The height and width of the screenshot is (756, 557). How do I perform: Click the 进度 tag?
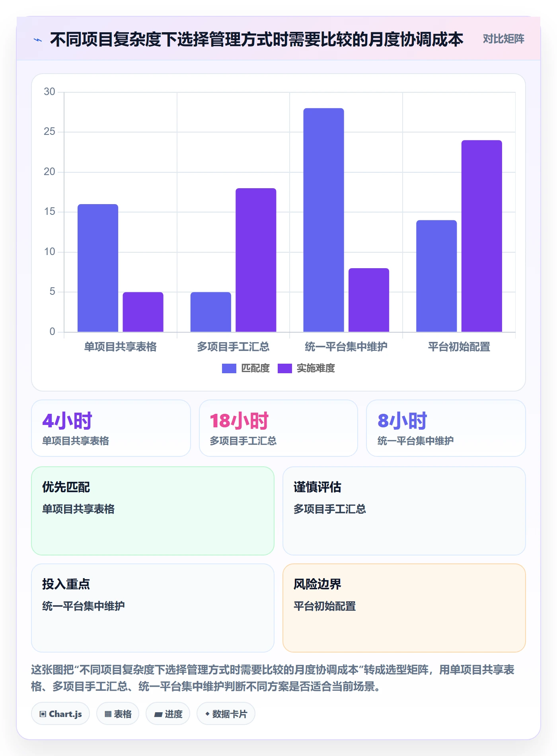[168, 714]
